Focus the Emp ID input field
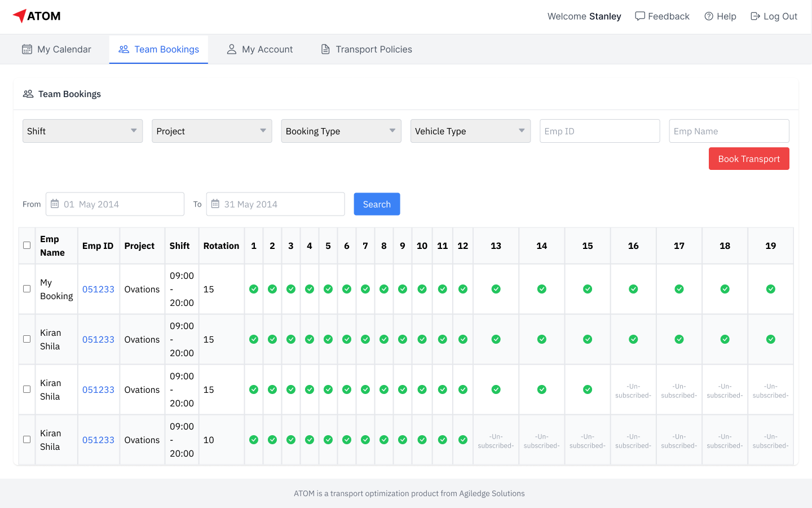812x508 pixels. [x=599, y=131]
